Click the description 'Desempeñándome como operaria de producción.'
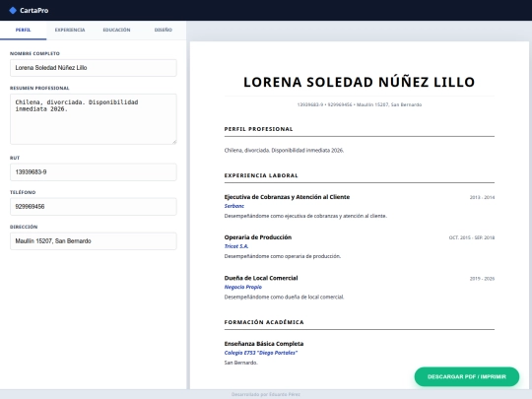The width and height of the screenshot is (532, 399). (283, 256)
